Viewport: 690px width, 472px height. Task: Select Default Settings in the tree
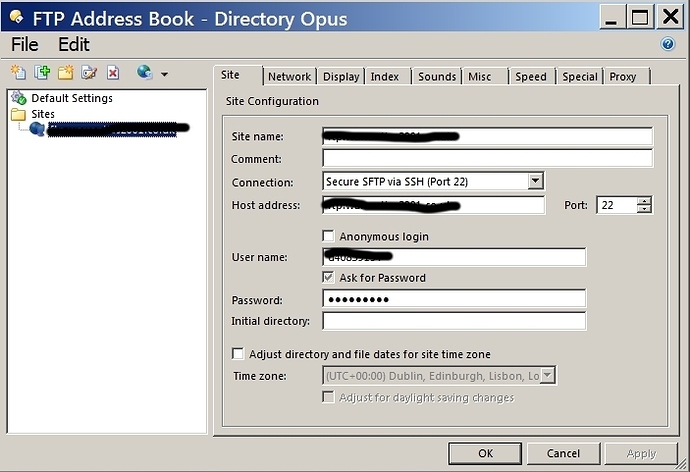coord(72,98)
